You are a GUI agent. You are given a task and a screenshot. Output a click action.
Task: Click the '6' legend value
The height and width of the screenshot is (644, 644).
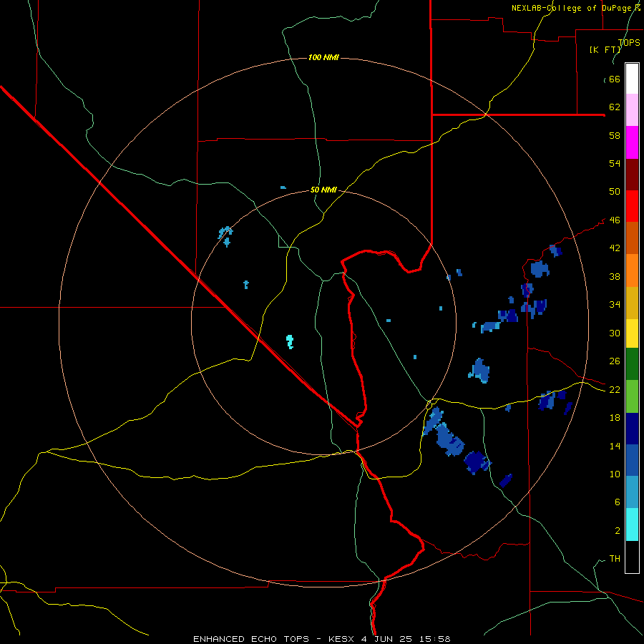pyautogui.click(x=618, y=502)
